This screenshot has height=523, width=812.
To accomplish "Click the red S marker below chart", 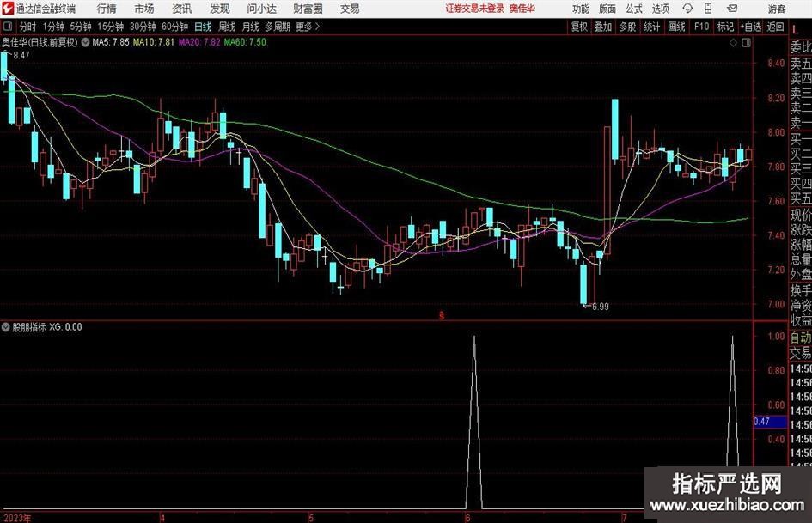I will [x=441, y=315].
